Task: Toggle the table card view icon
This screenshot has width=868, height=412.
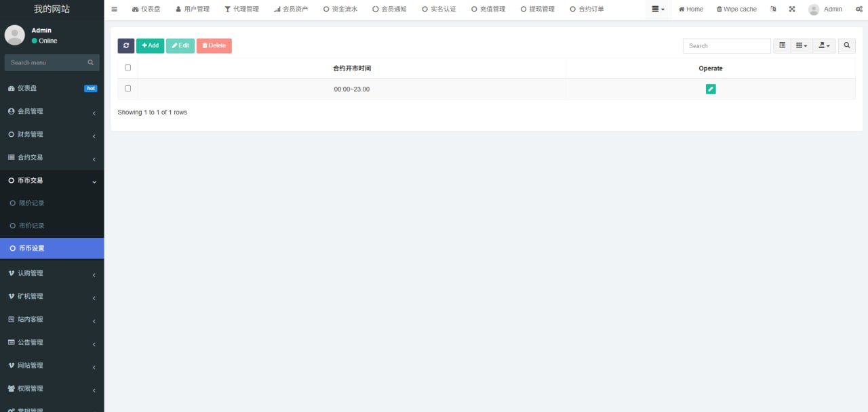Action: 782,45
